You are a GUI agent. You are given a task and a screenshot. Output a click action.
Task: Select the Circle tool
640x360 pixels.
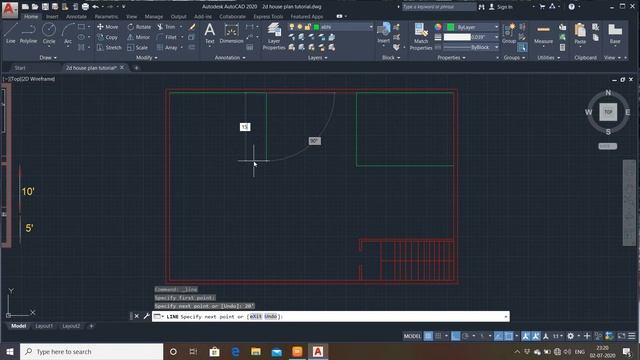point(49,33)
